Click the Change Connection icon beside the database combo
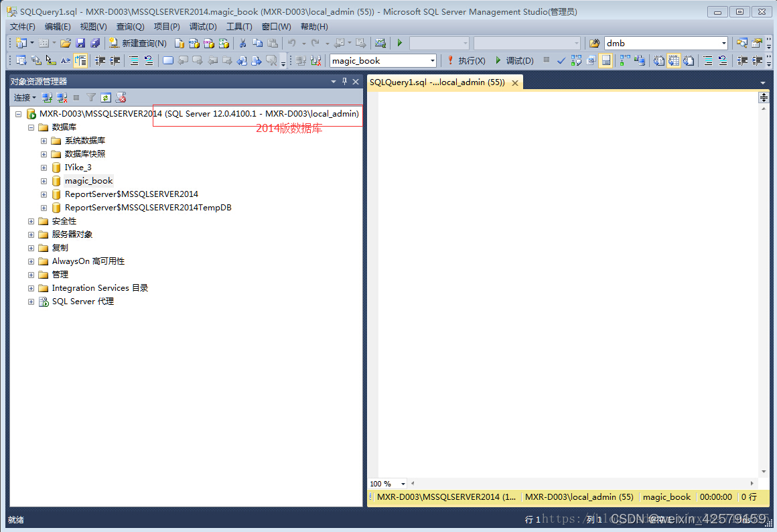 tap(315, 60)
